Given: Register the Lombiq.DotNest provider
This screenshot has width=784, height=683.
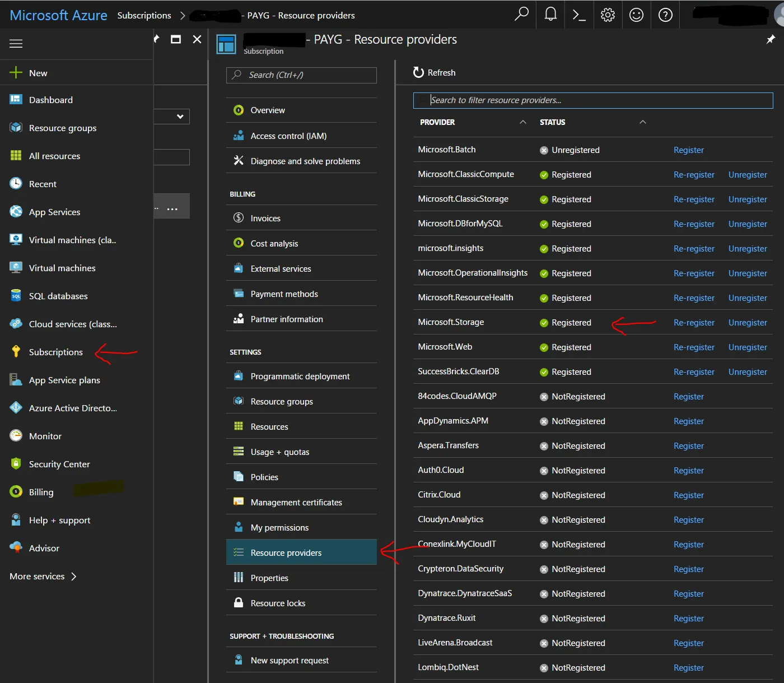Looking at the screenshot, I should click(x=688, y=668).
